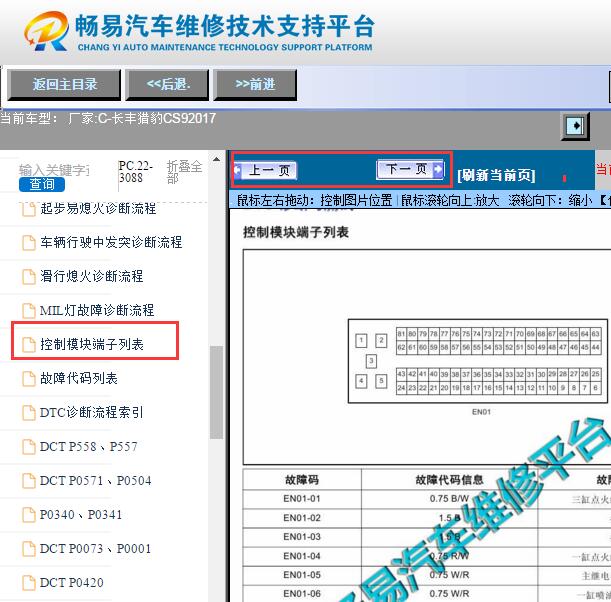Click the 0.75 W/R cell in EN01-05 row
The height and width of the screenshot is (602, 611).
(449, 575)
